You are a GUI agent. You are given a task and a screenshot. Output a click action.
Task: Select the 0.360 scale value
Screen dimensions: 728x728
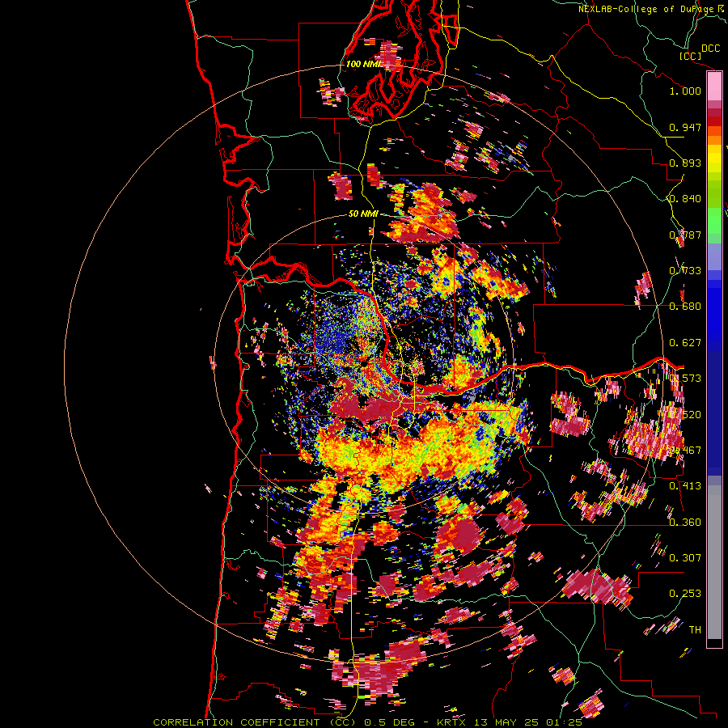pos(685,522)
